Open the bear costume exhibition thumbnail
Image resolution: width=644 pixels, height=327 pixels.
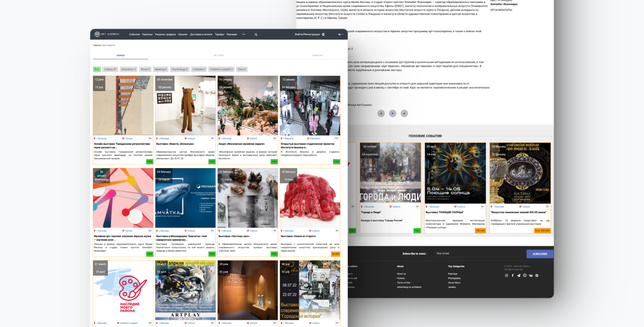[x=186, y=106]
